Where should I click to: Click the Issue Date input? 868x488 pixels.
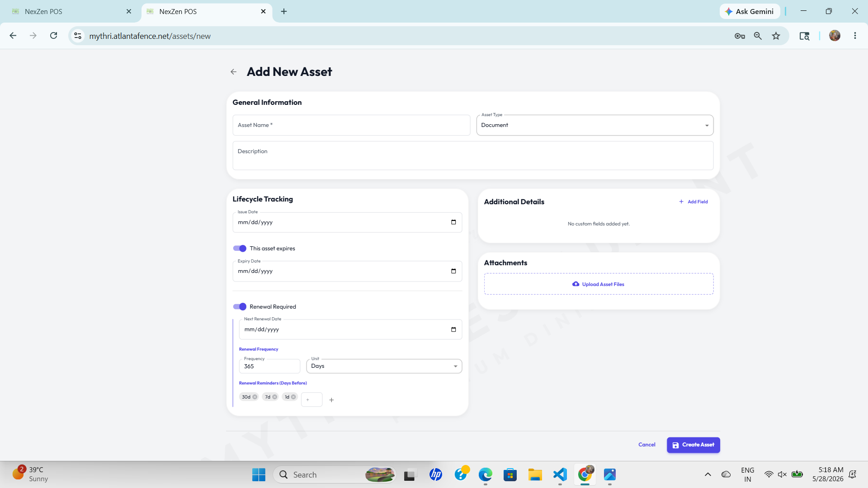coord(347,222)
